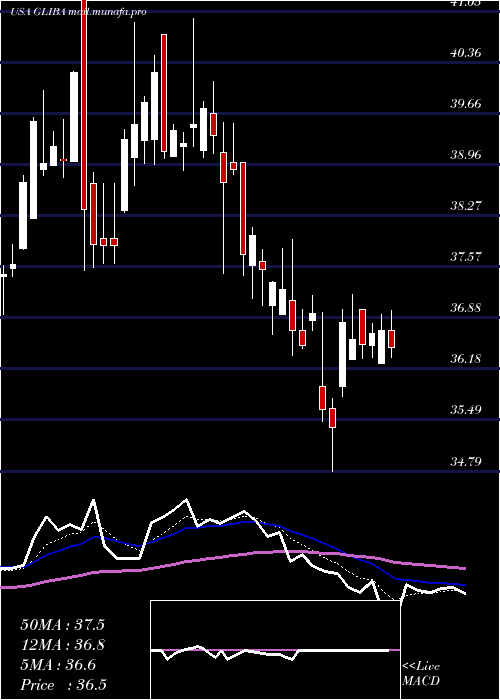Click the 36.18 price axis label

click(466, 358)
